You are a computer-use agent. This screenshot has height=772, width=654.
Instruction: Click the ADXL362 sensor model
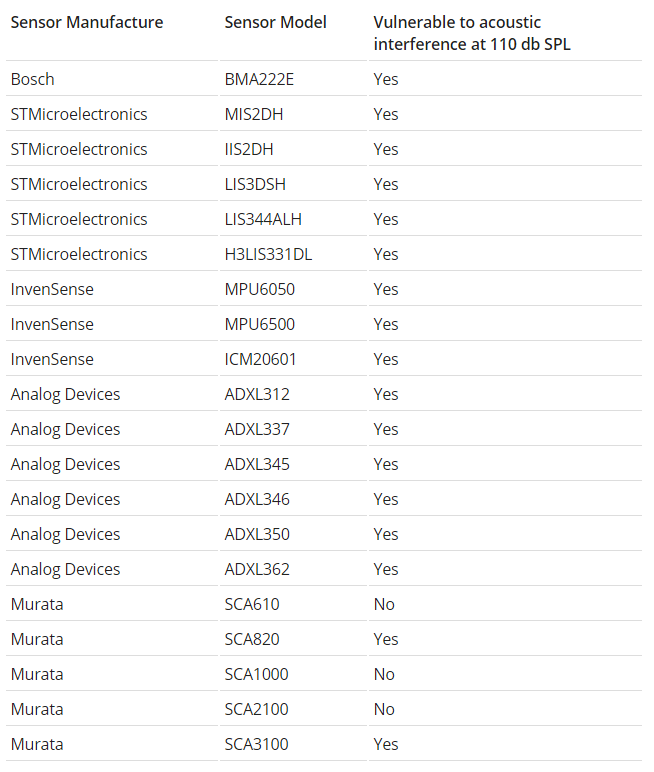click(257, 569)
